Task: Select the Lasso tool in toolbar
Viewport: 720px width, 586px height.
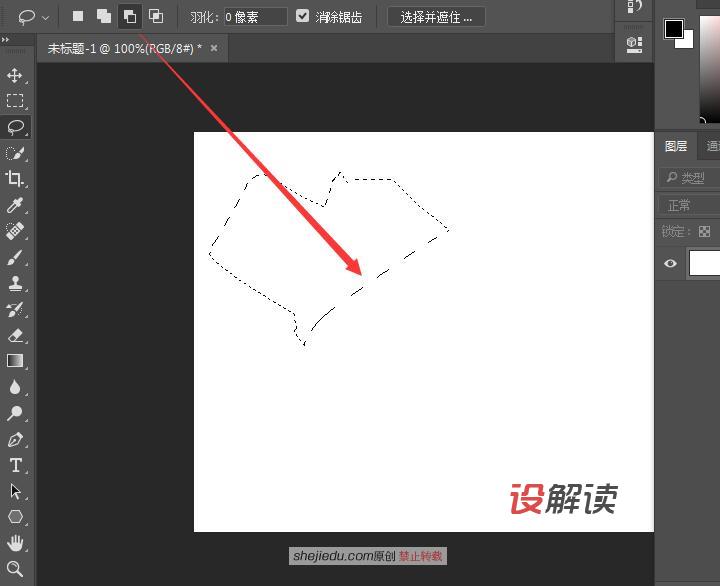Action: tap(16, 127)
